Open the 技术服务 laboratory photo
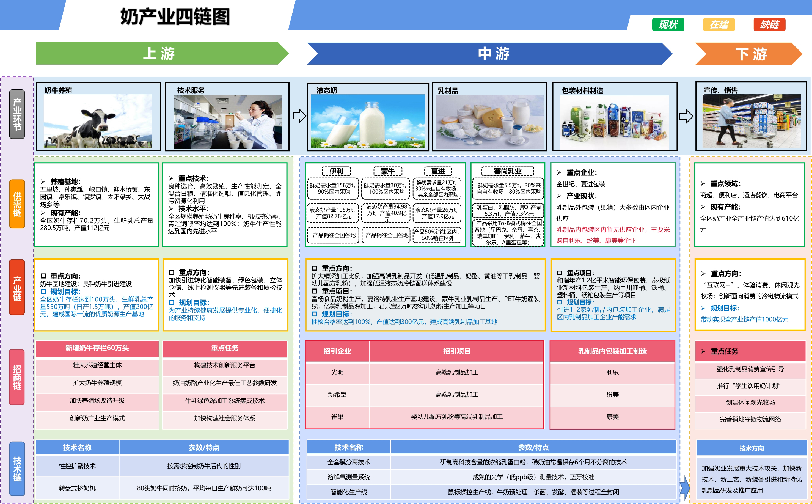 [x=228, y=122]
